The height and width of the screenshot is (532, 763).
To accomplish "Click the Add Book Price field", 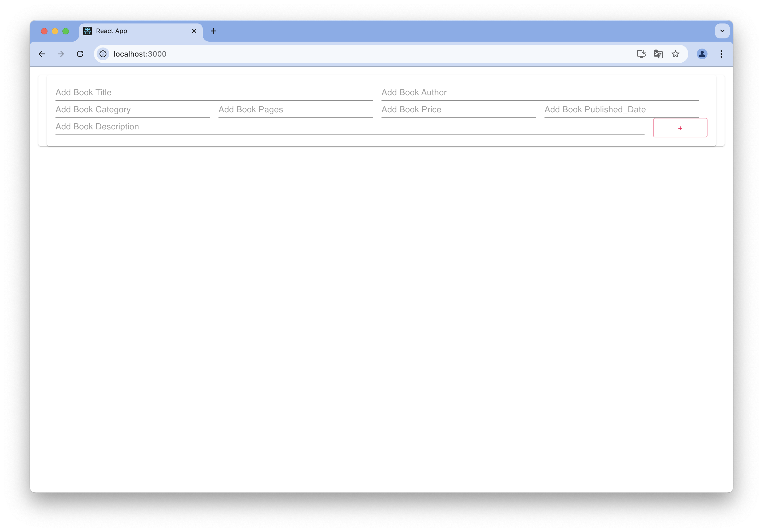I will (458, 110).
